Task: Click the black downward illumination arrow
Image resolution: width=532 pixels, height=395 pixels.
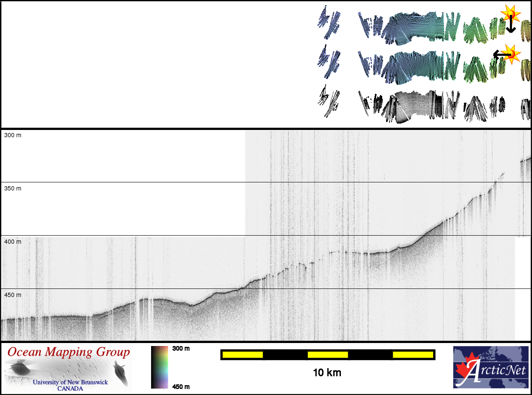Action: 511,26
